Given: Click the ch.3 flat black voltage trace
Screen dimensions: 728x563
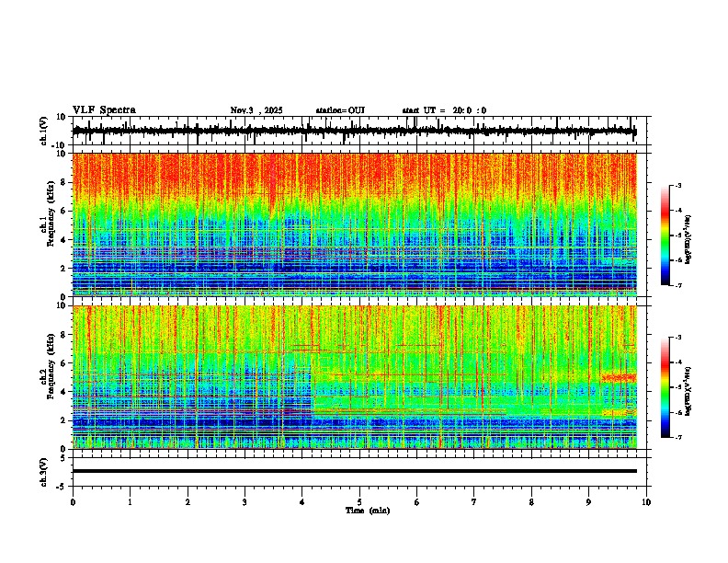Looking at the screenshot, I should 354,471.
